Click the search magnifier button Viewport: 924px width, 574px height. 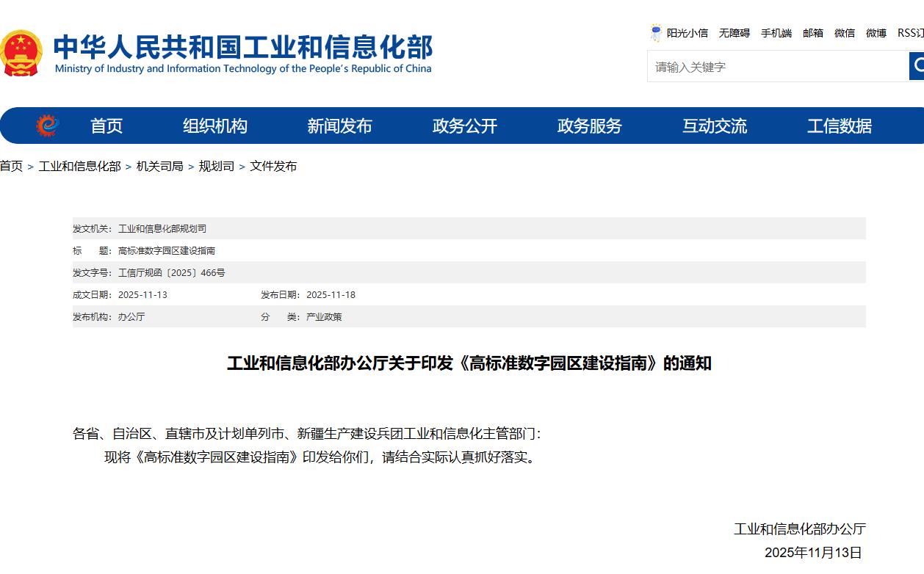point(917,67)
